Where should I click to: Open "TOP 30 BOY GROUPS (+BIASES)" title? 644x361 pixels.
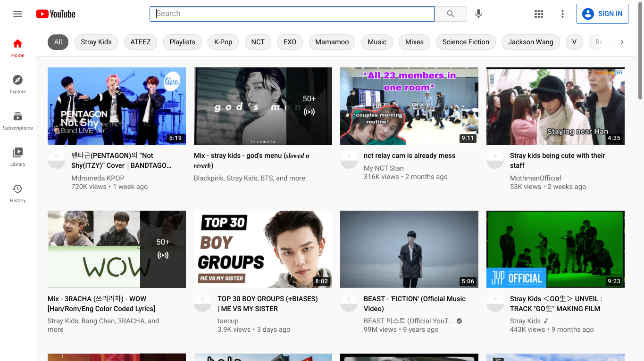coord(268,304)
